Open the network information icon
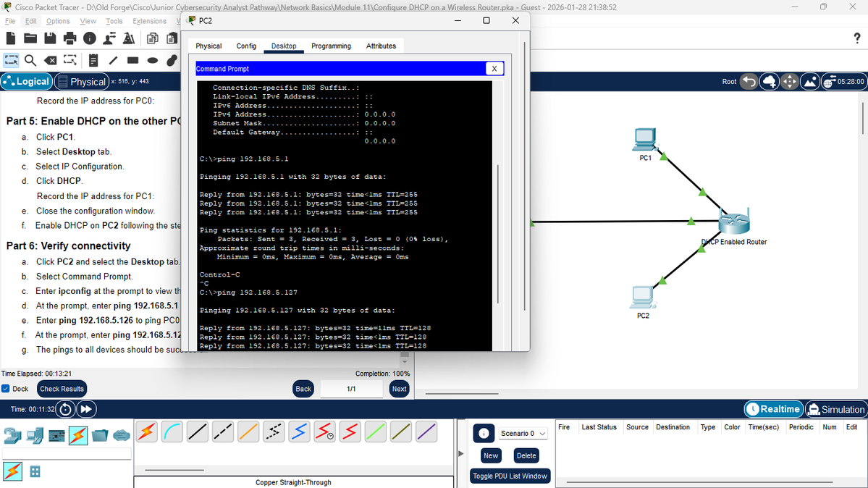This screenshot has height=488, width=868. pyautogui.click(x=89, y=38)
